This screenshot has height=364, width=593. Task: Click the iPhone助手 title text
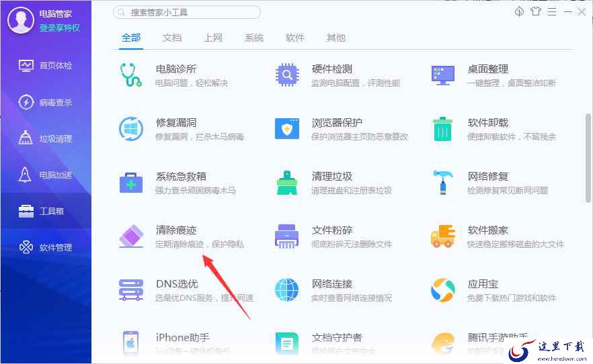(x=183, y=337)
